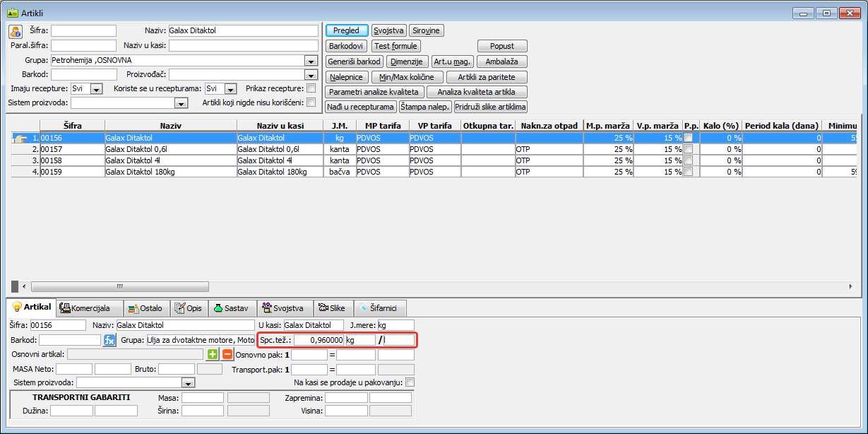Click the user info icon beside Šifra
The image size is (868, 434).
click(x=16, y=31)
